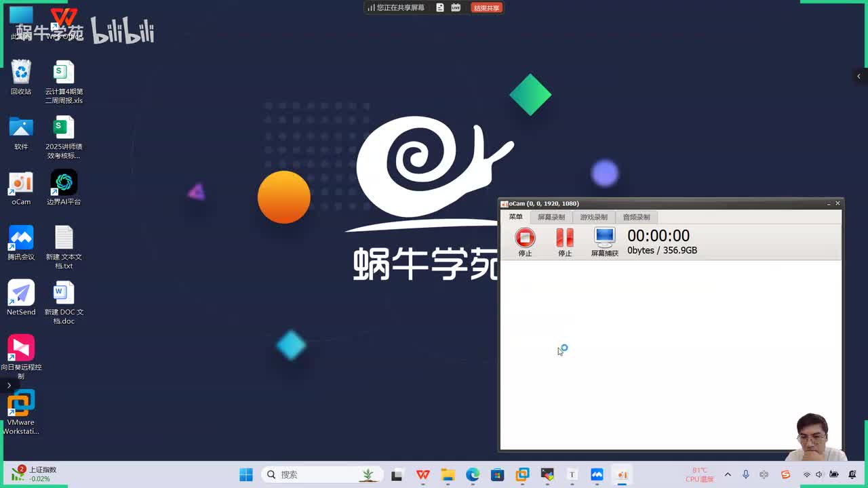Select the NetSend desktop icon
Viewport: 868px width, 488px height.
pyautogui.click(x=21, y=298)
